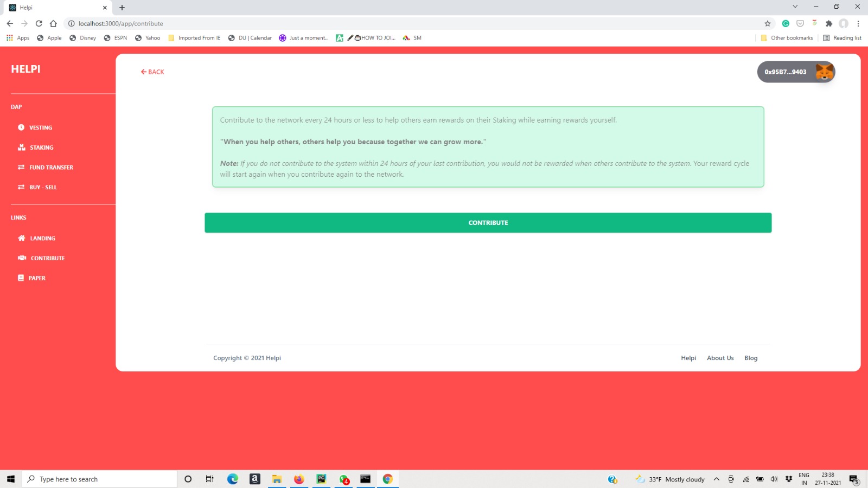
Task: Open the Grammarly extension icon
Action: tap(785, 23)
